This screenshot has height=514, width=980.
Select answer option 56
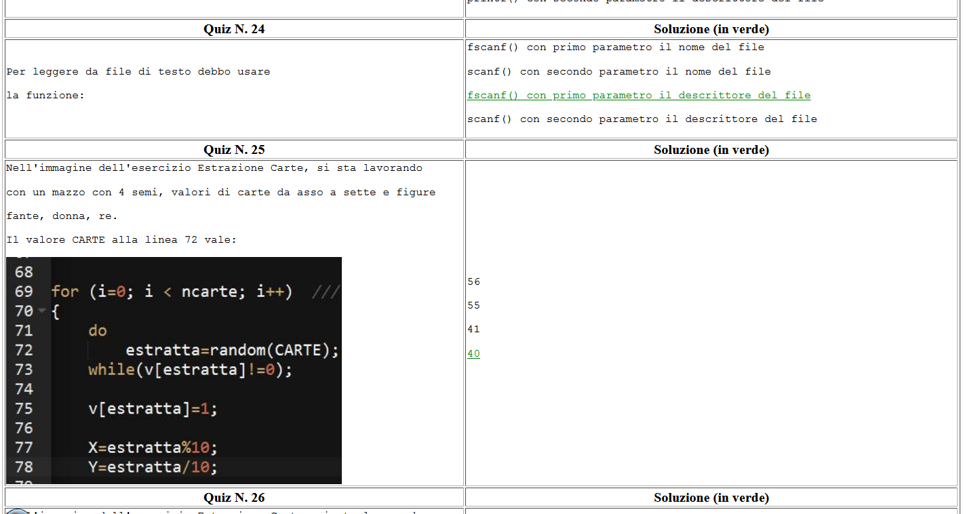tap(473, 281)
